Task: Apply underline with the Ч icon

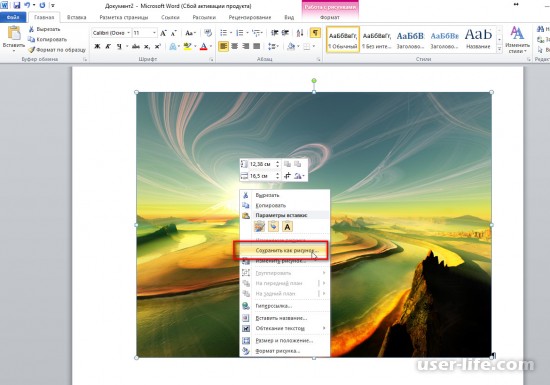Action: [x=119, y=46]
